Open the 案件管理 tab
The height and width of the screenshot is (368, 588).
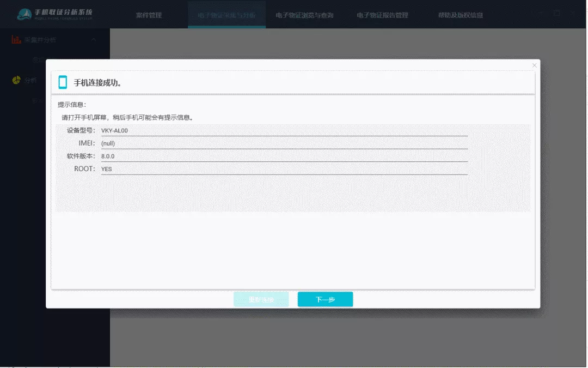tap(149, 15)
